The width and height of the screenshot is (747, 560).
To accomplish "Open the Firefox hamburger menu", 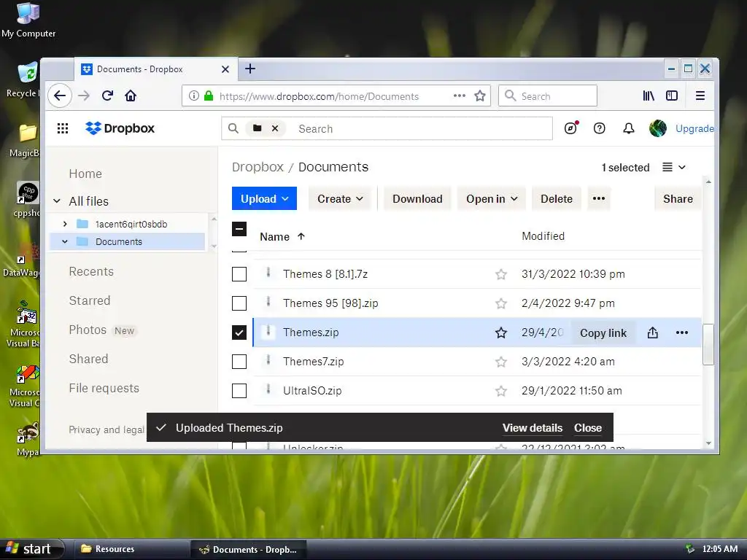I will coord(700,96).
